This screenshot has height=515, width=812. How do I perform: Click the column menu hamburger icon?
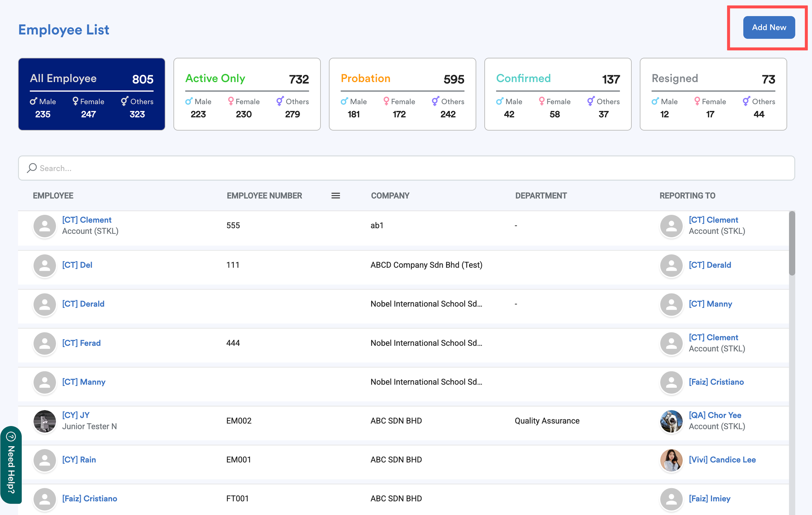pyautogui.click(x=336, y=196)
